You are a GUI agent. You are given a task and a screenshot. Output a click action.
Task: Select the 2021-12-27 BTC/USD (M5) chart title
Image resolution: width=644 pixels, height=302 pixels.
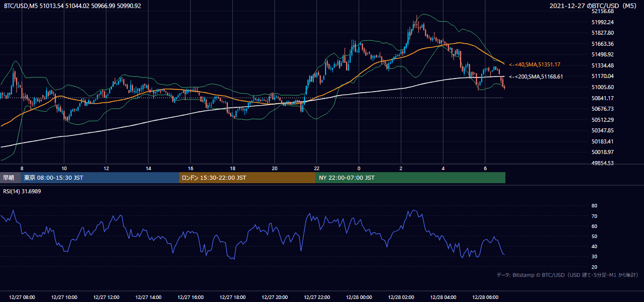594,6
